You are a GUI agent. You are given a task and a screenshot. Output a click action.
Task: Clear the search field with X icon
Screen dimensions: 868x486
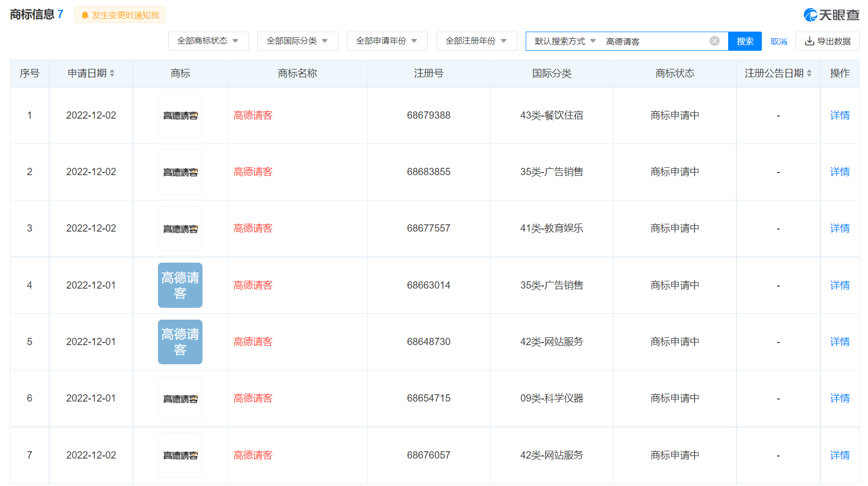tap(714, 41)
